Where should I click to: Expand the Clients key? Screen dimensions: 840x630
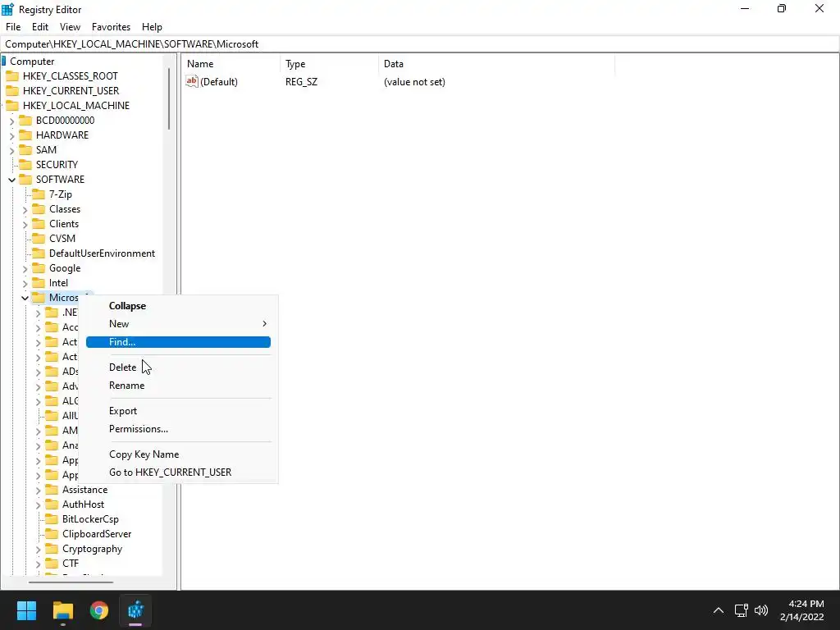tap(25, 225)
